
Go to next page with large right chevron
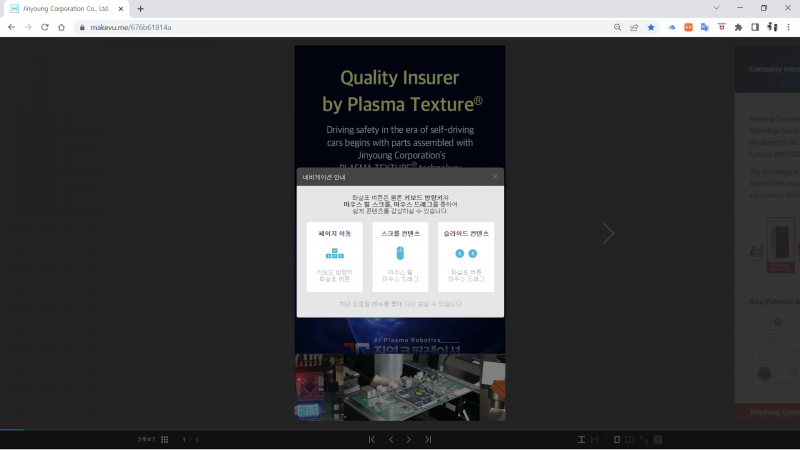608,233
